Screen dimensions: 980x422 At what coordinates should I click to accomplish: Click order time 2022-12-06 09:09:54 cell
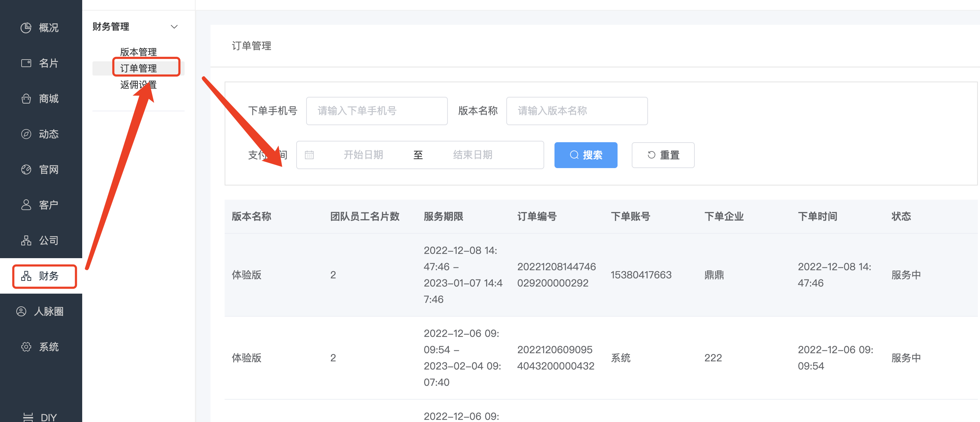[835, 357]
